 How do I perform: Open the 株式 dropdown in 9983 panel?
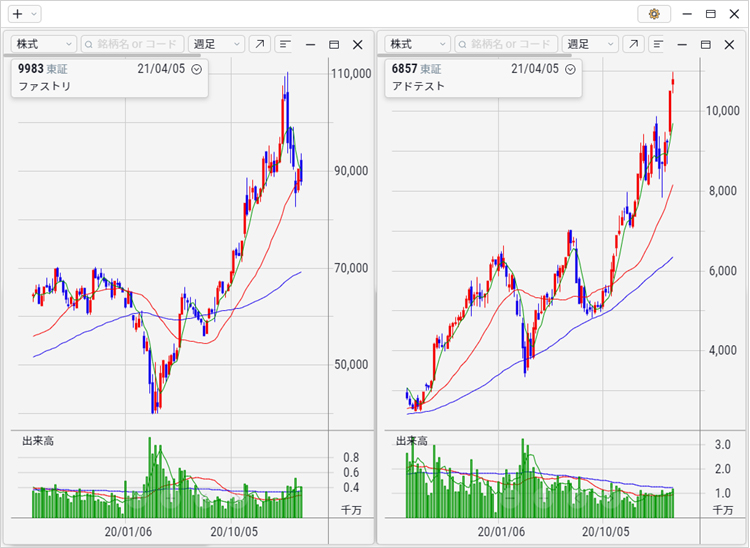coord(44,44)
